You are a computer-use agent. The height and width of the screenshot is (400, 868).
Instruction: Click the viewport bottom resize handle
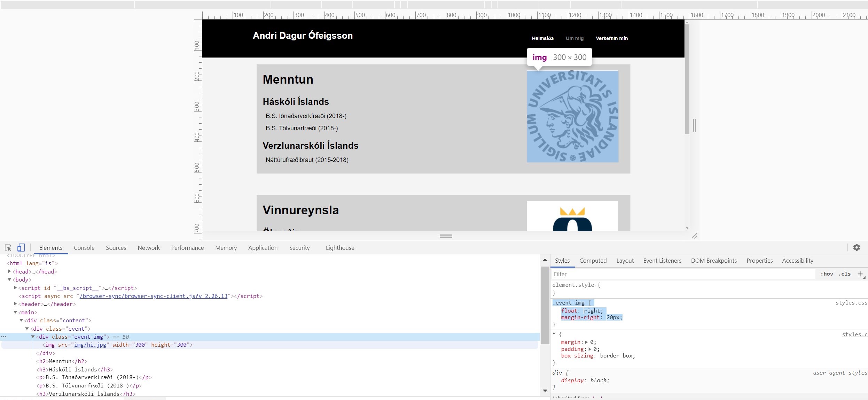click(446, 236)
